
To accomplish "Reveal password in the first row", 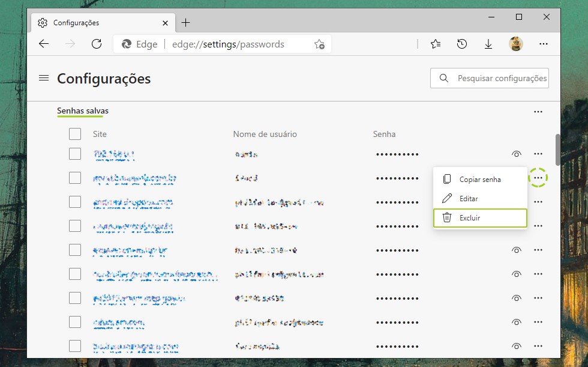I will (516, 154).
